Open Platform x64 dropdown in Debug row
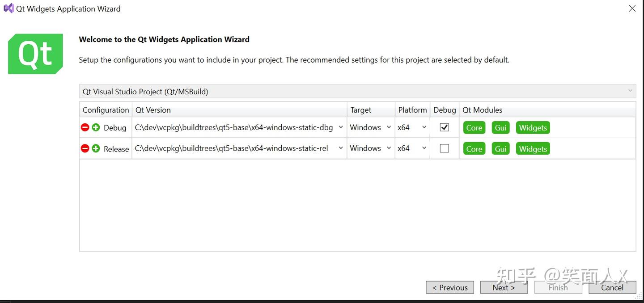The image size is (644, 303). point(424,127)
